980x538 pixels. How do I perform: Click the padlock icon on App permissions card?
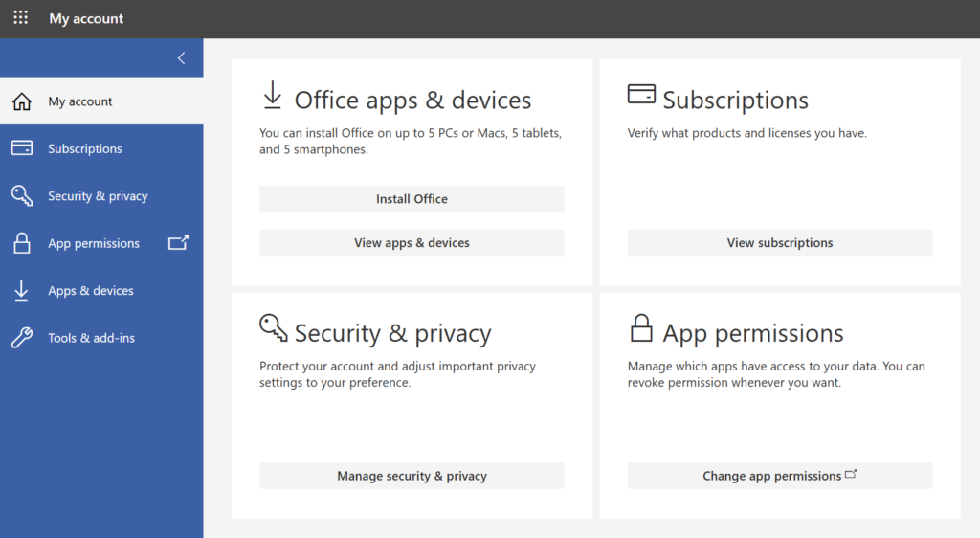coord(641,328)
